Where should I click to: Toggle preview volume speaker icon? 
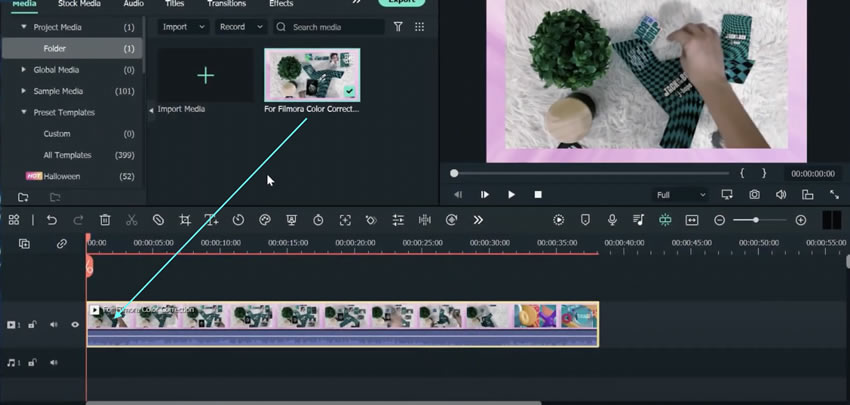(781, 195)
